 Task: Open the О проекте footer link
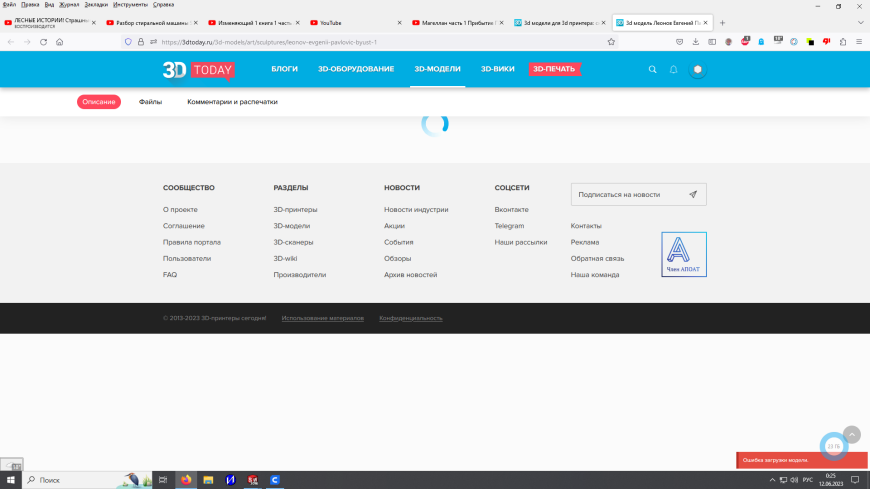pyautogui.click(x=180, y=209)
